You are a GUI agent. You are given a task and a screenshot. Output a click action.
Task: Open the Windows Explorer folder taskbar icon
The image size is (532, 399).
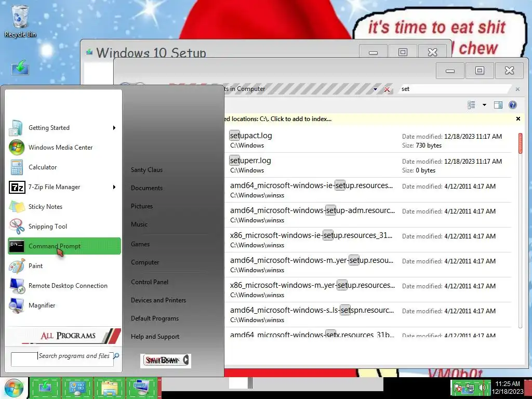(x=109, y=387)
